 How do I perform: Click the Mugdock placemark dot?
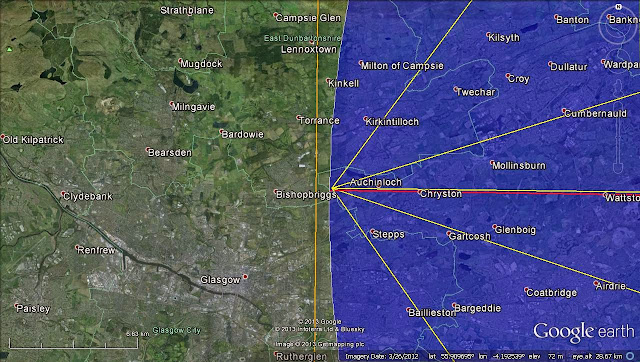click(x=180, y=61)
